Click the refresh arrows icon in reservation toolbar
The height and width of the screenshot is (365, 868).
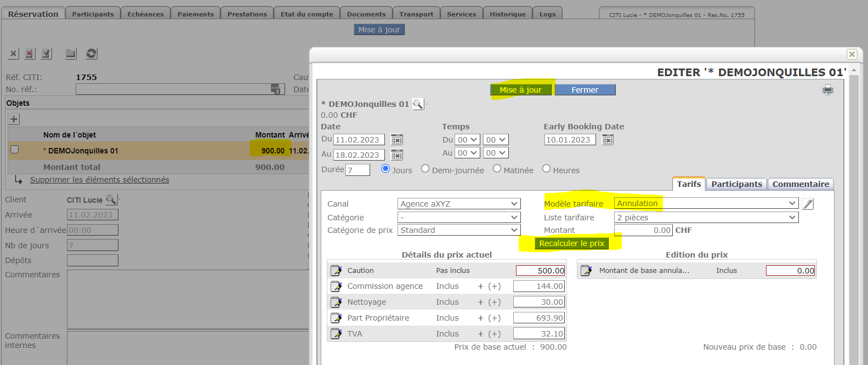tap(92, 54)
